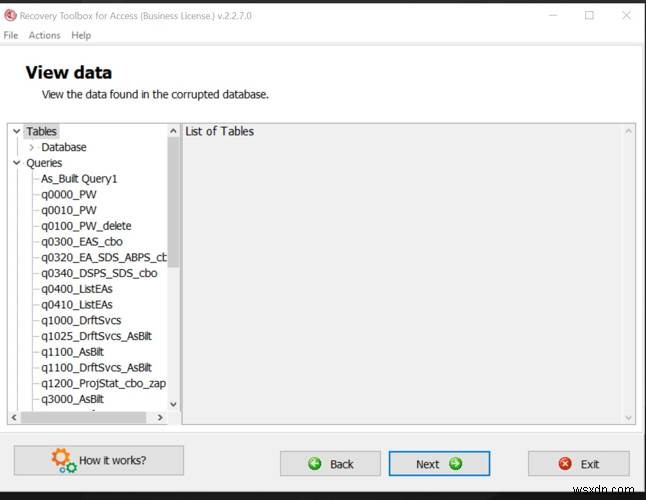Click tree panel scroll up arrow

click(173, 131)
